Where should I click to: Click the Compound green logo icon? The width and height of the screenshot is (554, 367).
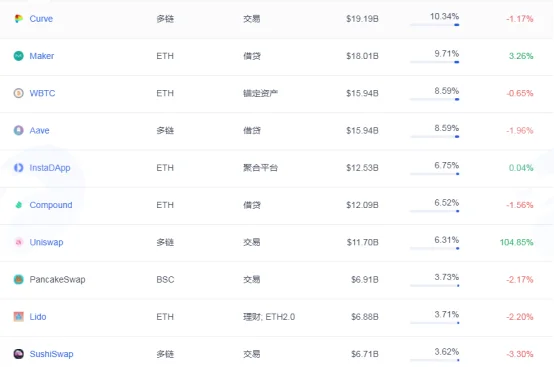pyautogui.click(x=18, y=205)
